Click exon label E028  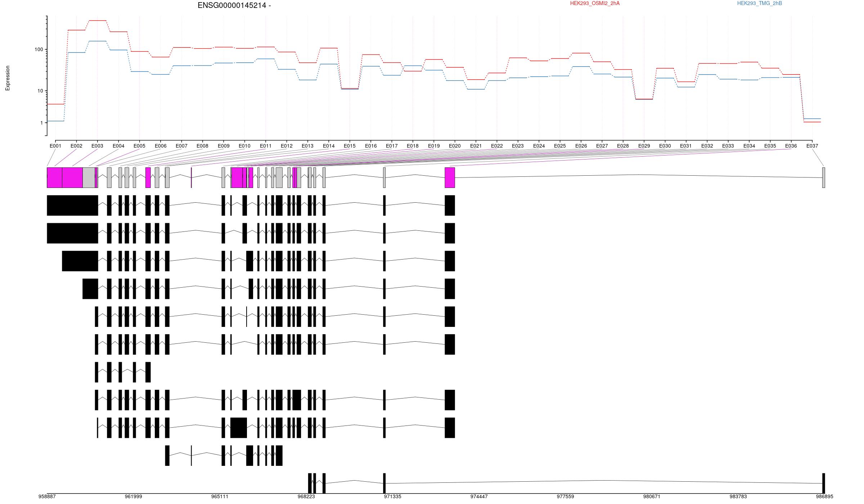click(x=623, y=146)
